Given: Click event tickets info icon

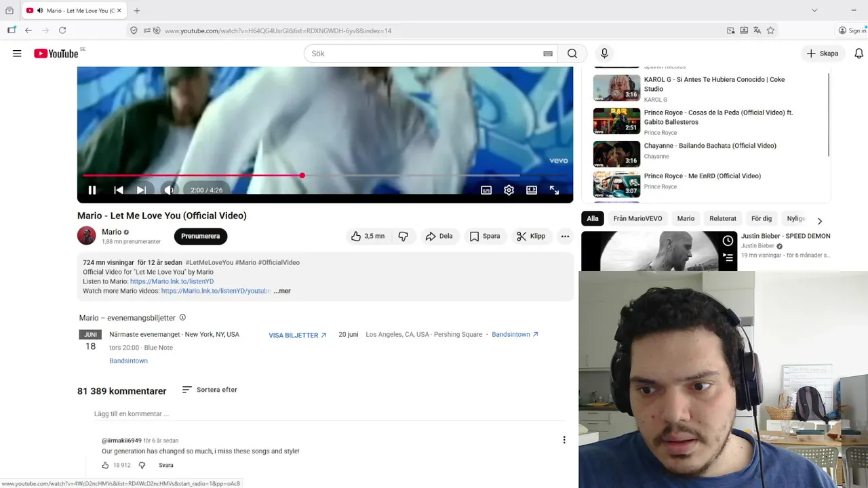Looking at the screenshot, I should (x=182, y=317).
